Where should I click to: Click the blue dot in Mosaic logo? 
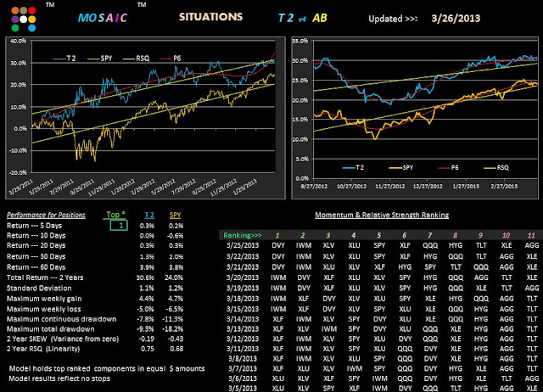(32, 28)
